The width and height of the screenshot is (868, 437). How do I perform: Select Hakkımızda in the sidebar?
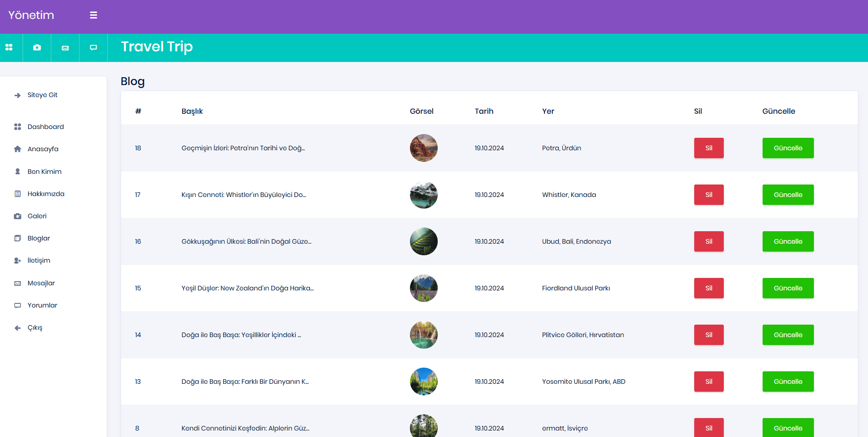coord(46,194)
